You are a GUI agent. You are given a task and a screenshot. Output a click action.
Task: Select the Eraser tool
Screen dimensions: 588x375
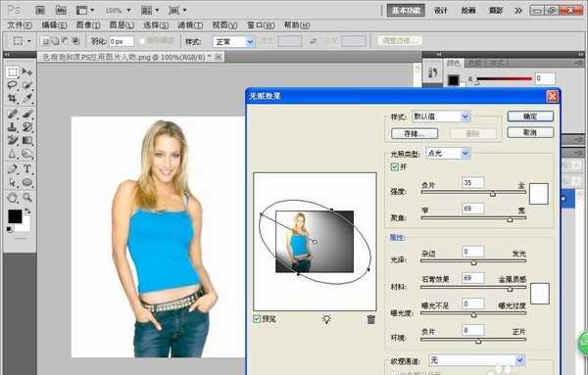tap(13, 140)
